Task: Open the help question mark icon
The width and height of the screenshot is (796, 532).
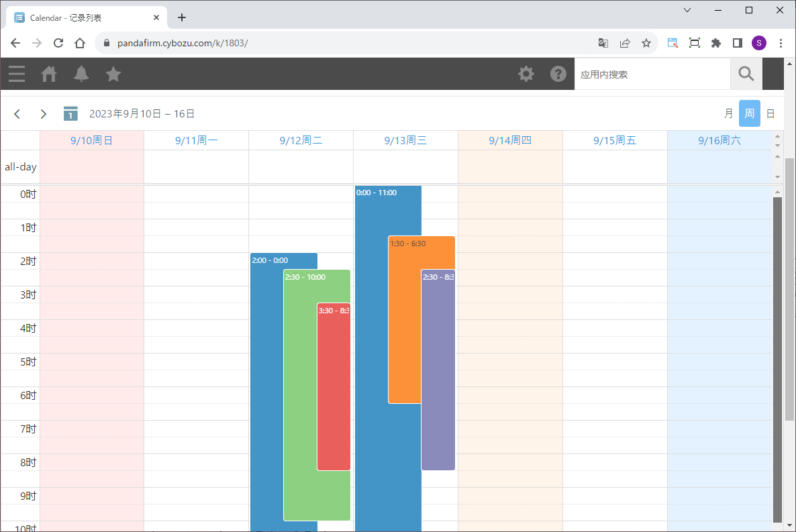Action: (558, 74)
